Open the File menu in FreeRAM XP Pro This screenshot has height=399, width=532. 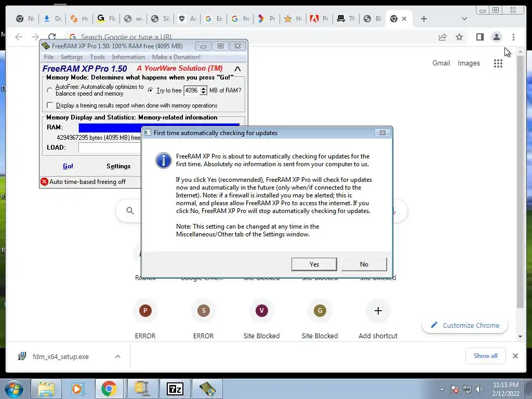(x=49, y=57)
